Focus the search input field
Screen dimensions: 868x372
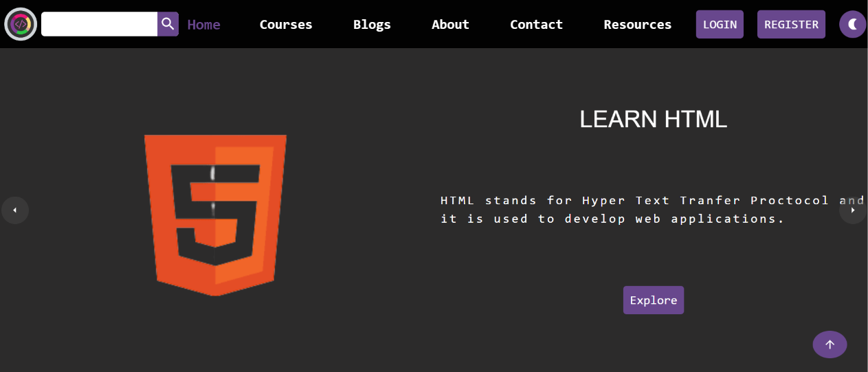point(100,24)
